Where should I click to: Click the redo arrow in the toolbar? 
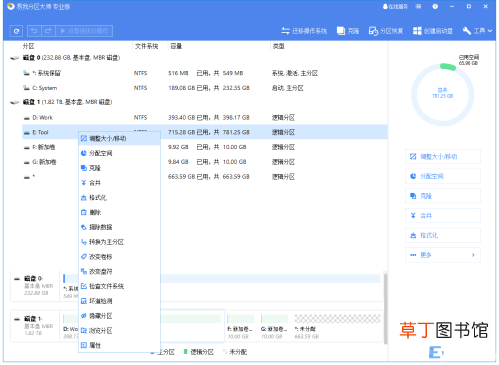pyautogui.click(x=48, y=31)
